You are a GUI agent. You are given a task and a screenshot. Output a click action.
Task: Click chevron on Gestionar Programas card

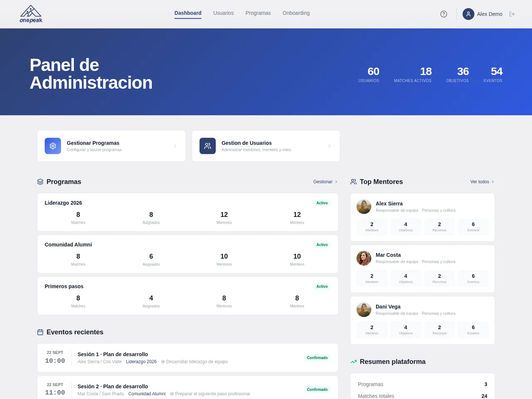tap(175, 146)
